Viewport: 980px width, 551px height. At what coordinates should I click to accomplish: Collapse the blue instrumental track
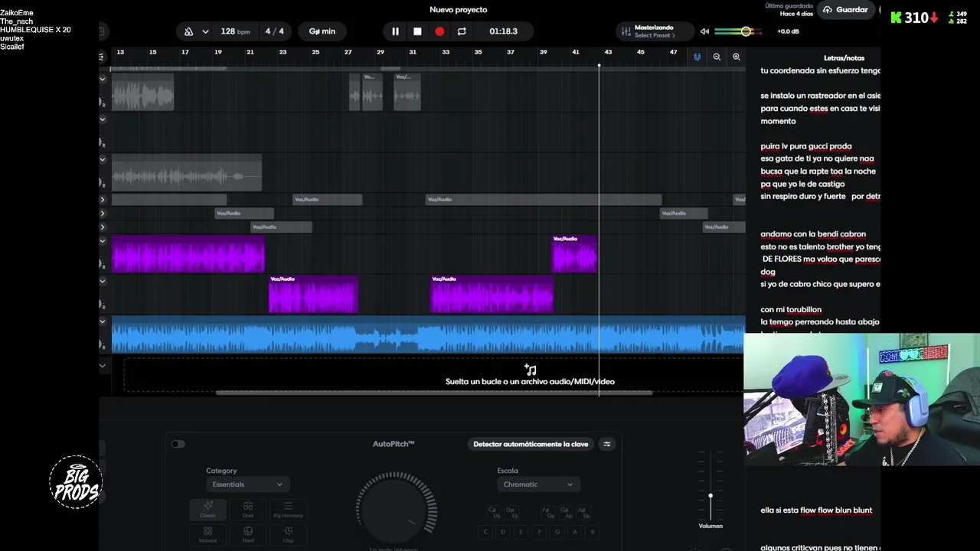[x=103, y=321]
